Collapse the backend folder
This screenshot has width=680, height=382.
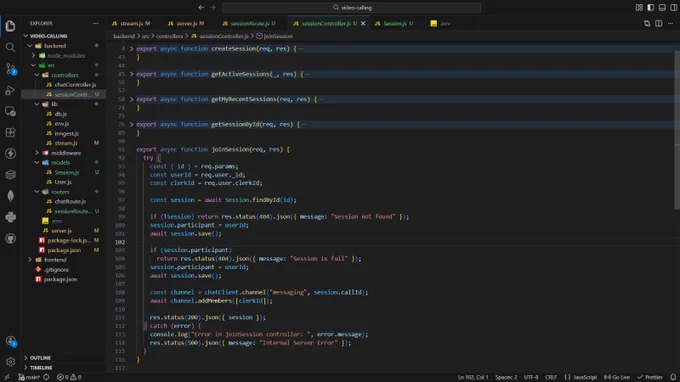point(29,46)
